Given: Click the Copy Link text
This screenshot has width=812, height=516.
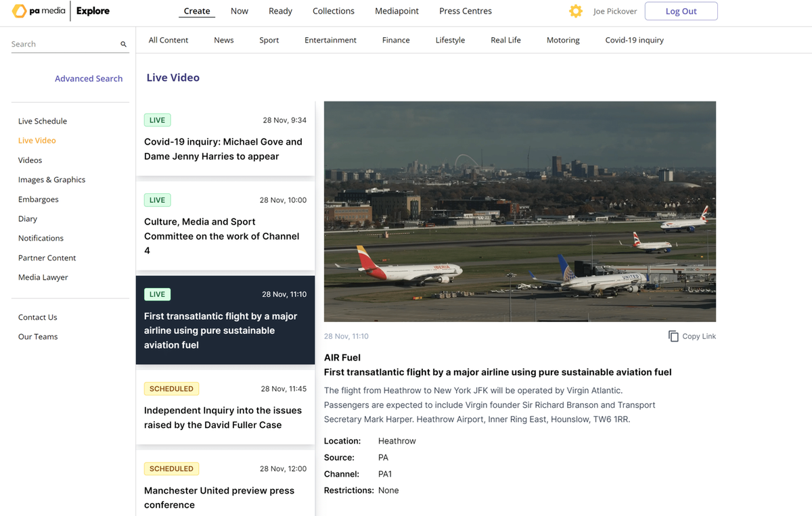Looking at the screenshot, I should [x=699, y=336].
